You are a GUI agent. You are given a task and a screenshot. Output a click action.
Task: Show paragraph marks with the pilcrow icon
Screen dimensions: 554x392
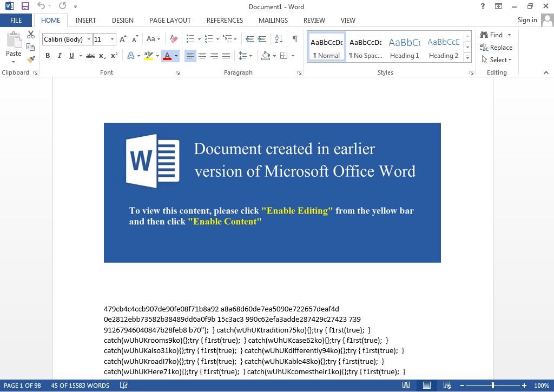tap(295, 39)
